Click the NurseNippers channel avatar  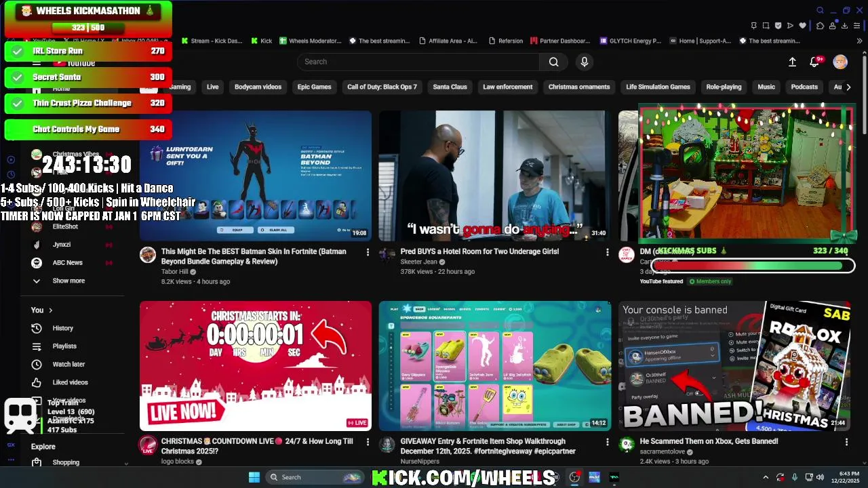[x=387, y=445]
